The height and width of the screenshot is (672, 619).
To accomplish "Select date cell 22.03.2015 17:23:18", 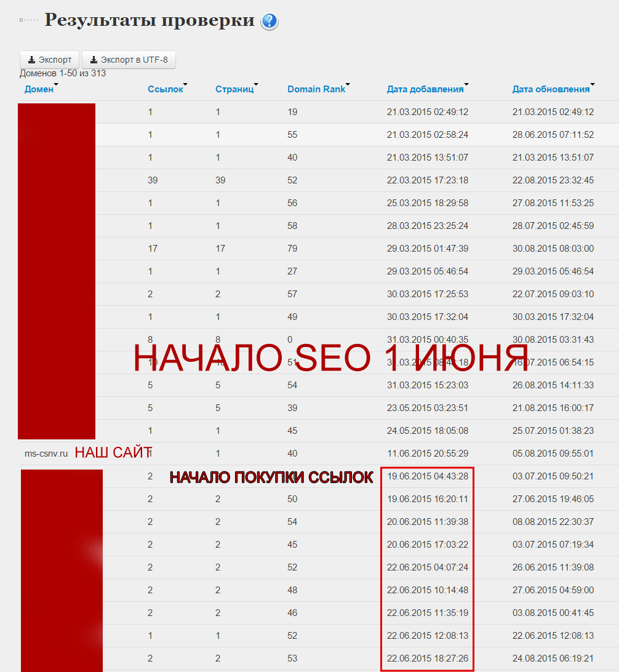I will [428, 180].
